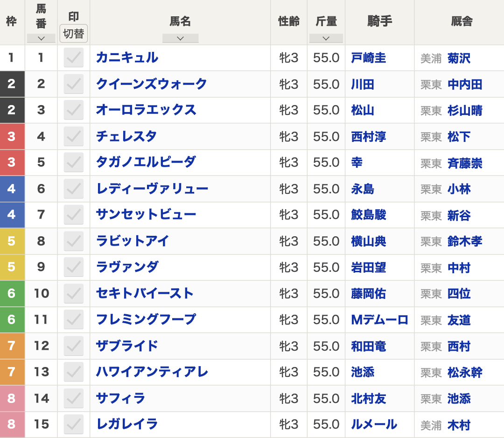The width and height of the screenshot is (504, 438).
Task: Open jockey profile 松山
Action: click(x=363, y=111)
